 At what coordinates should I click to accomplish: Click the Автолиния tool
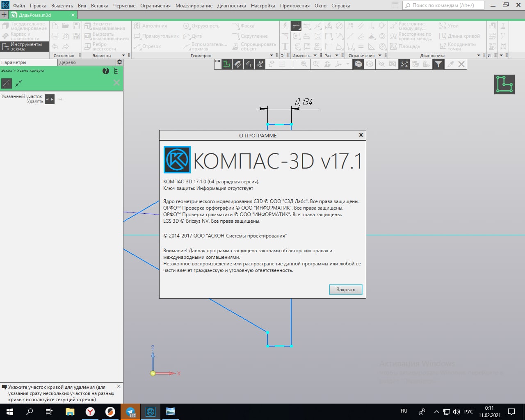tap(151, 26)
